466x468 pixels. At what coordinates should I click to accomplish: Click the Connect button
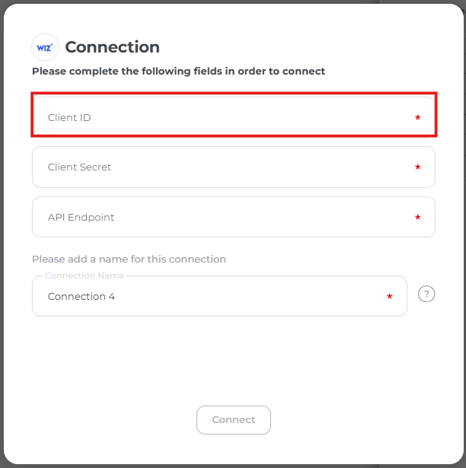coord(234,420)
